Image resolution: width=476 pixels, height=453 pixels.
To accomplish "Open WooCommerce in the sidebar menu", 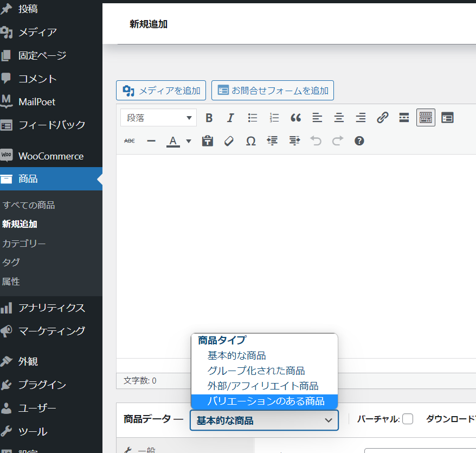I will [x=51, y=156].
